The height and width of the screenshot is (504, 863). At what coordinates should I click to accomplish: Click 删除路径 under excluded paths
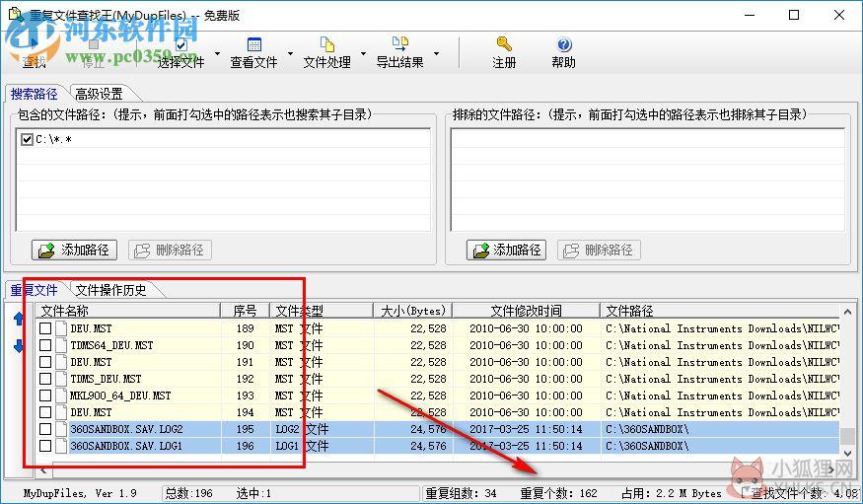coord(599,250)
